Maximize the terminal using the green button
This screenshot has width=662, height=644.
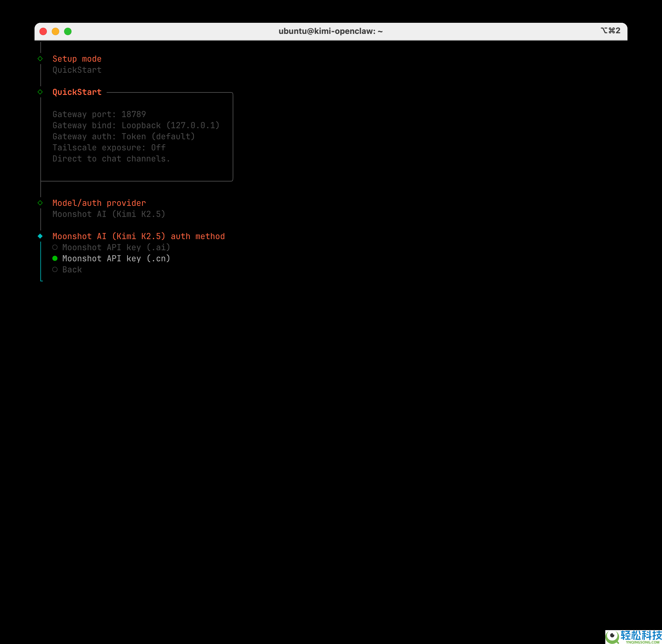coord(68,31)
